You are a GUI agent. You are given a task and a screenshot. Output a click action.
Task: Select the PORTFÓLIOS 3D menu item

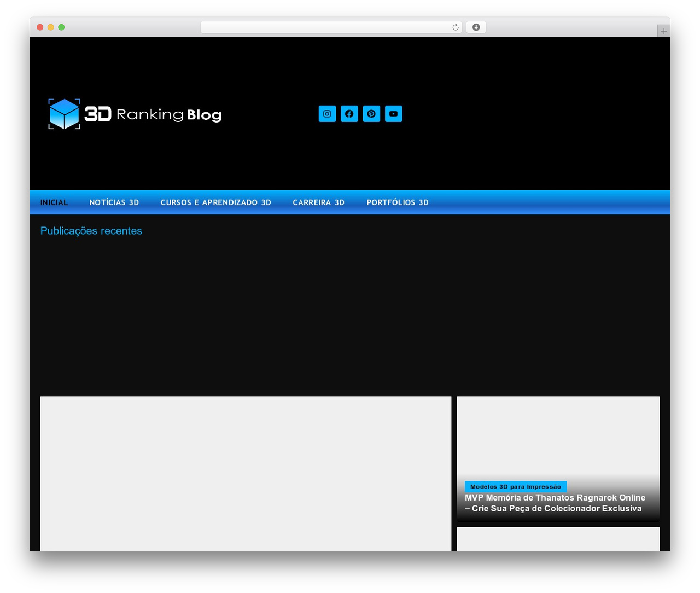[x=398, y=202]
